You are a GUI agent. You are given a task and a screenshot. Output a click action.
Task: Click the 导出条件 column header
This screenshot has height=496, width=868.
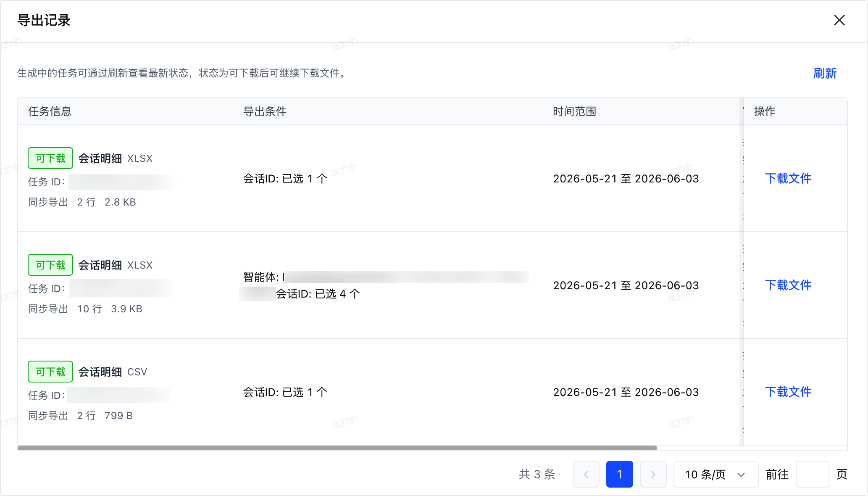tap(265, 111)
